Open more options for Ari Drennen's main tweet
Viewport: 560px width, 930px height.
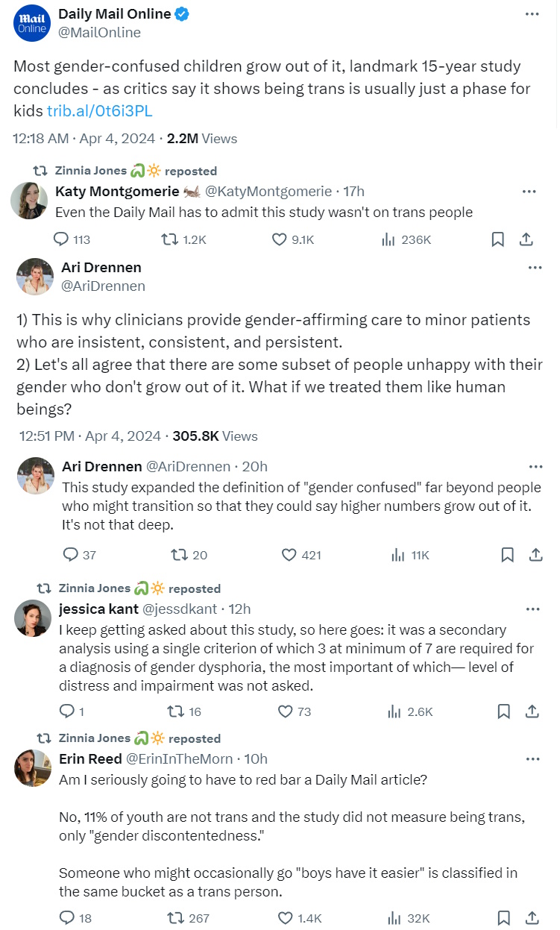[535, 267]
